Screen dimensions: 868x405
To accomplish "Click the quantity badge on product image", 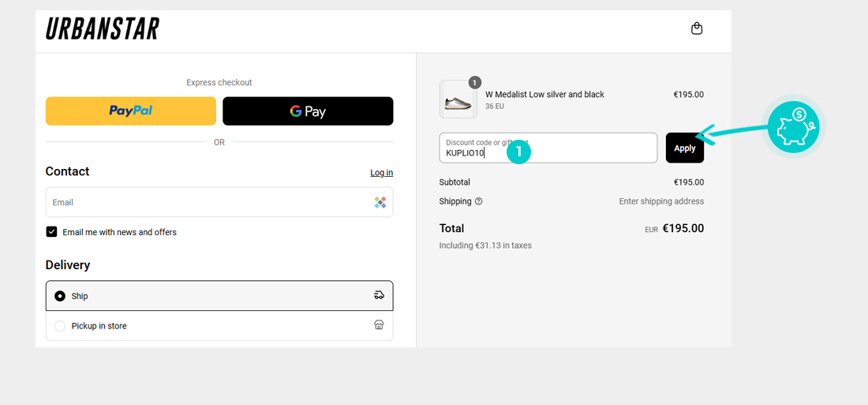I will [474, 82].
